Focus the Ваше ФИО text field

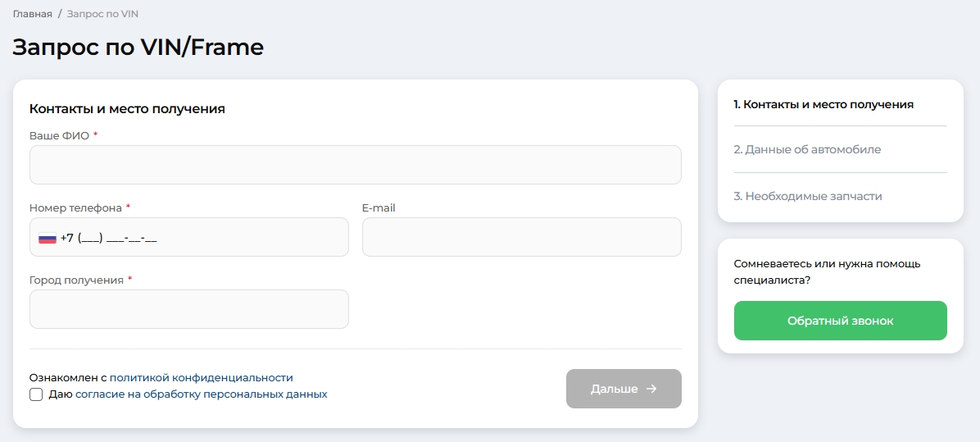tap(355, 165)
